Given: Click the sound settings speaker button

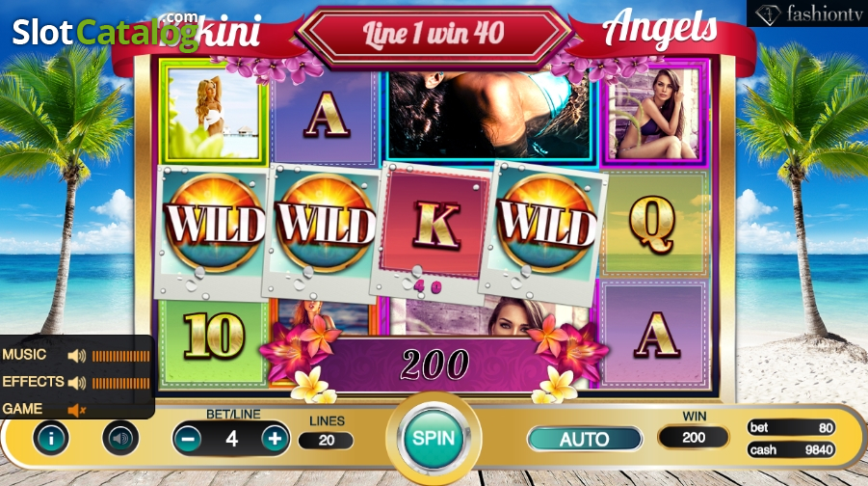Looking at the screenshot, I should tap(120, 439).
